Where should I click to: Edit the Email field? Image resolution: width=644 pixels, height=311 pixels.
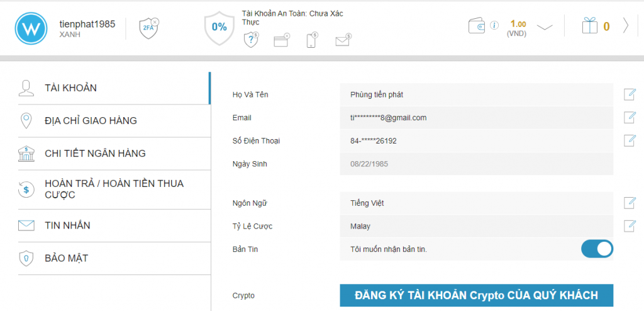point(630,117)
